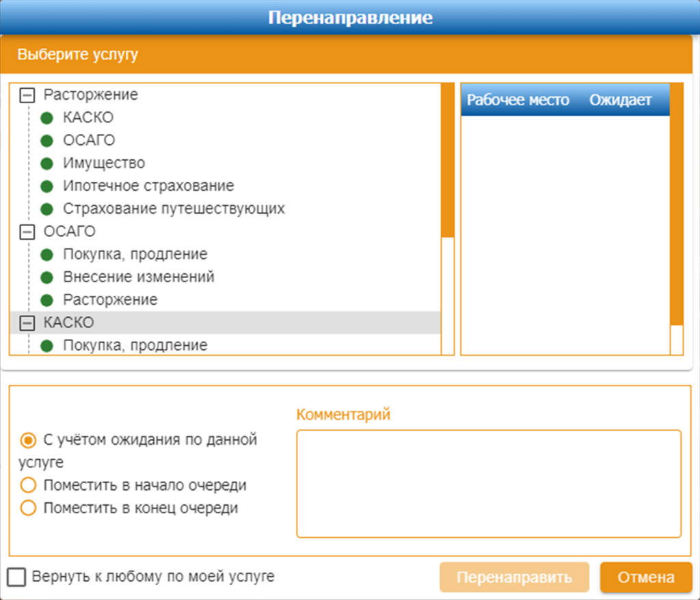This screenshot has height=600, width=700.
Task: Choose С учётом ожидания по данной услуге
Action: [x=28, y=441]
